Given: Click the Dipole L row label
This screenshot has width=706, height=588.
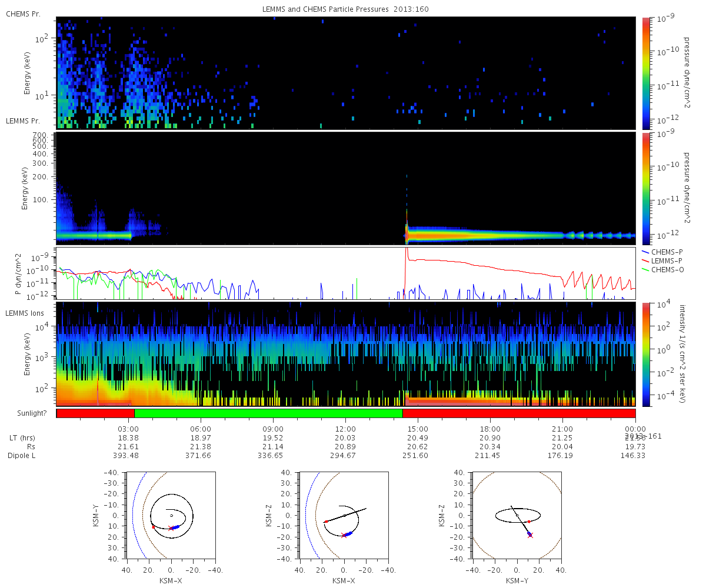Looking at the screenshot, I should pyautogui.click(x=22, y=456).
